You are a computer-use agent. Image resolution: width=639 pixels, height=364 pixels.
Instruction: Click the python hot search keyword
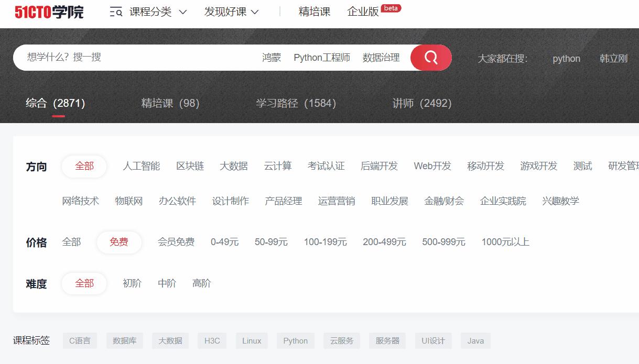(x=566, y=59)
